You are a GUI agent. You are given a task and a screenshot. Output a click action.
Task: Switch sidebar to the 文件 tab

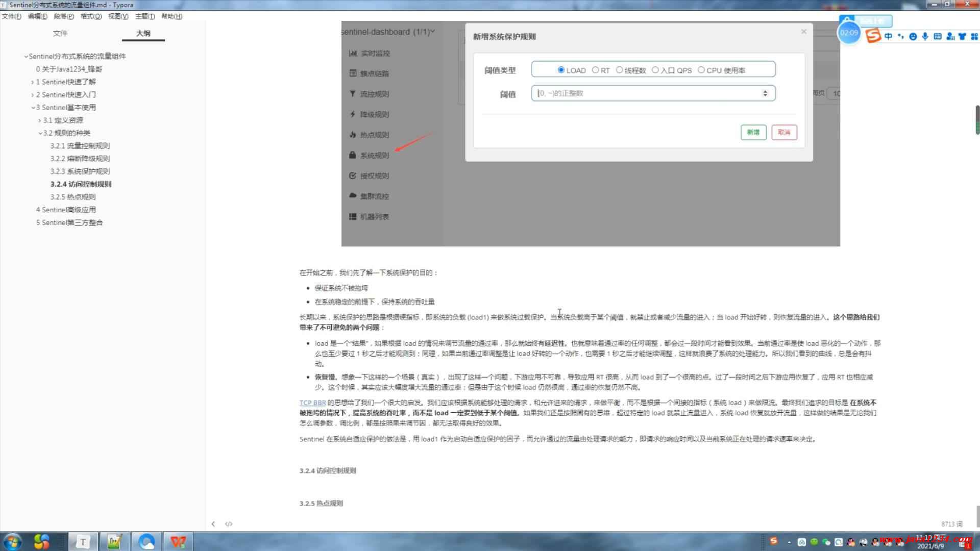click(60, 33)
